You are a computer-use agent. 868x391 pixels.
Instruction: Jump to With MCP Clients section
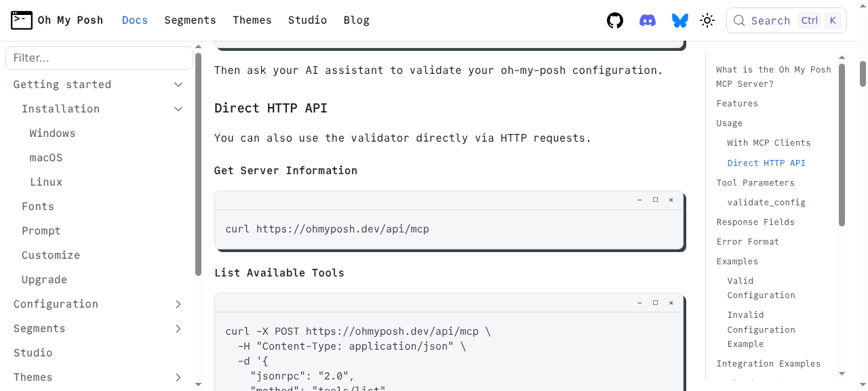point(769,143)
